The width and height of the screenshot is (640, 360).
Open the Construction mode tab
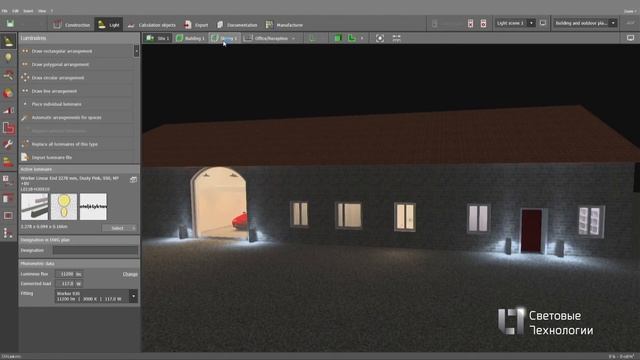click(71, 25)
